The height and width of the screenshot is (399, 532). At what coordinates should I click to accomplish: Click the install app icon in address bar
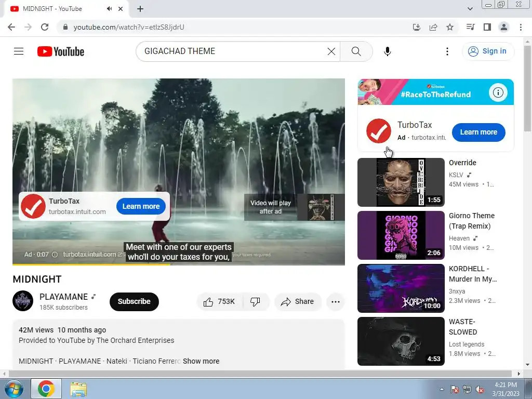point(417,27)
